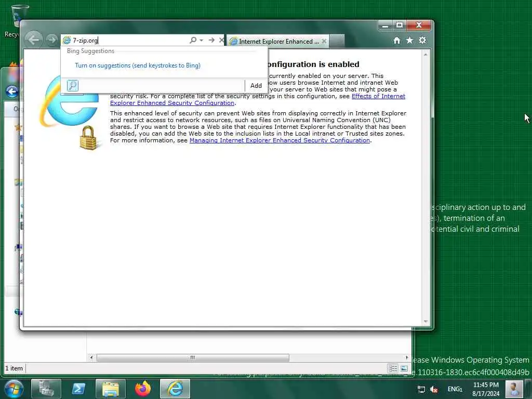Screen dimensions: 532x399
Task: Launch PowerShell from taskbar
Action: click(78, 389)
